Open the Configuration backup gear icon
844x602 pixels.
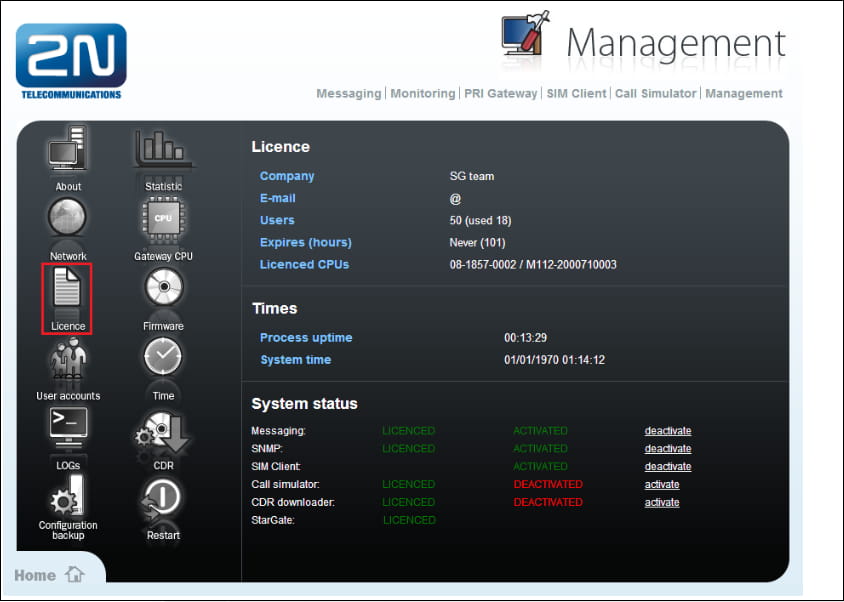click(68, 496)
